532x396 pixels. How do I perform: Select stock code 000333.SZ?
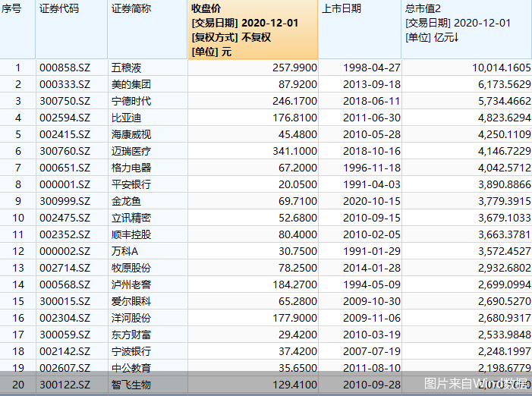click(65, 84)
